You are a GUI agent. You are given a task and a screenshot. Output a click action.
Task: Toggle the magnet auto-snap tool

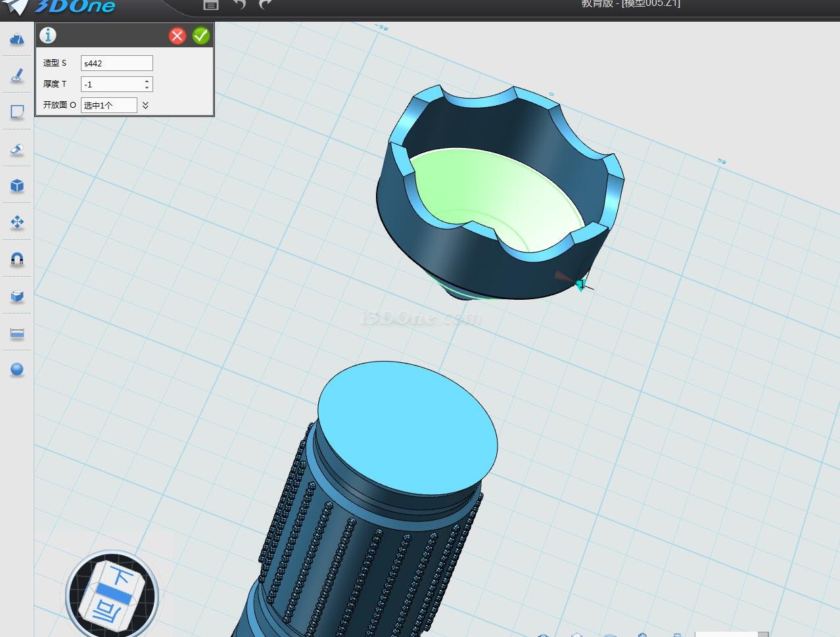click(x=17, y=260)
